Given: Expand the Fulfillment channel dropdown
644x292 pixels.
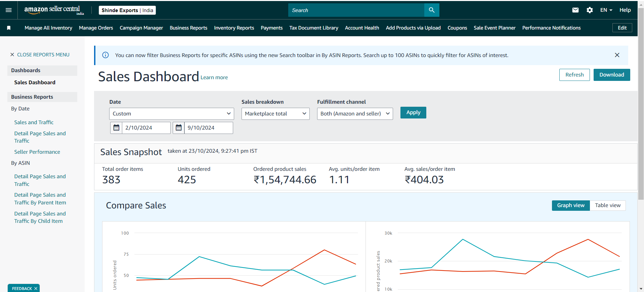Looking at the screenshot, I should click(x=355, y=114).
